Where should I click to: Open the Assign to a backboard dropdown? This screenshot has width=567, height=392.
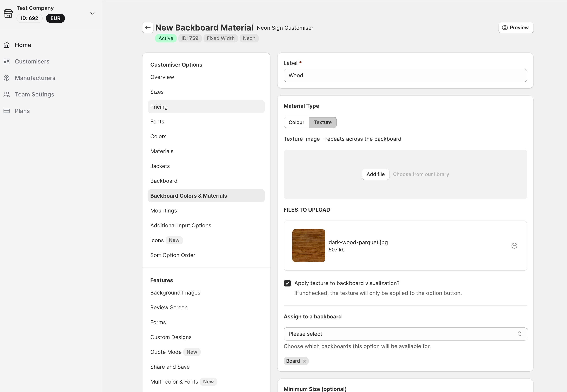tap(405, 334)
